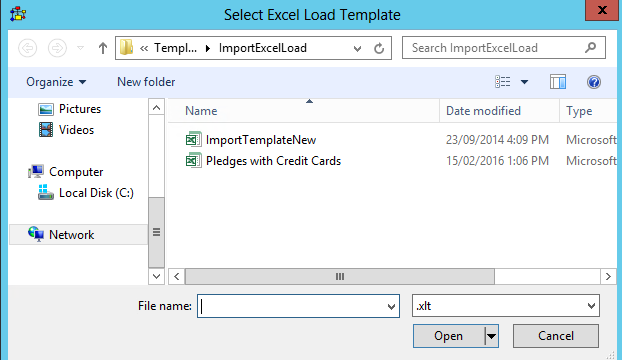Open the Organize menu
This screenshot has width=622, height=360.
pos(56,82)
